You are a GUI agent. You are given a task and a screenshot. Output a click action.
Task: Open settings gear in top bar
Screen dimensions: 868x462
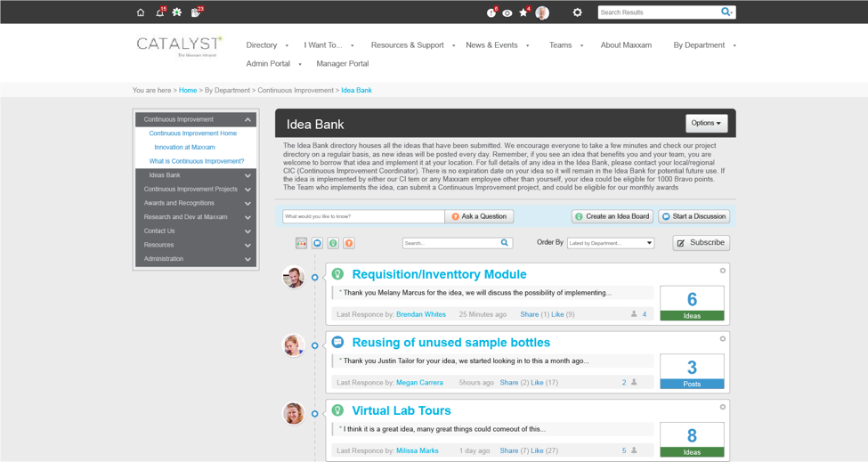[578, 12]
